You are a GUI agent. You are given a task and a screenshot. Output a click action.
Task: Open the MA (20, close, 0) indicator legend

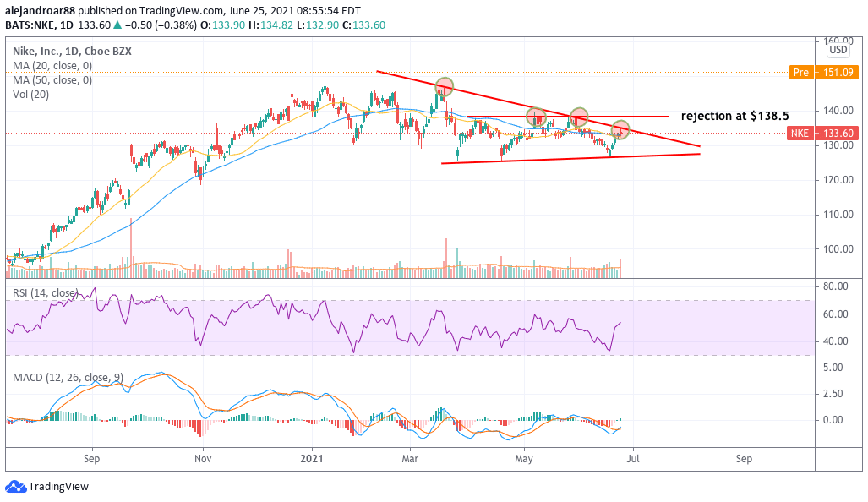(x=52, y=66)
